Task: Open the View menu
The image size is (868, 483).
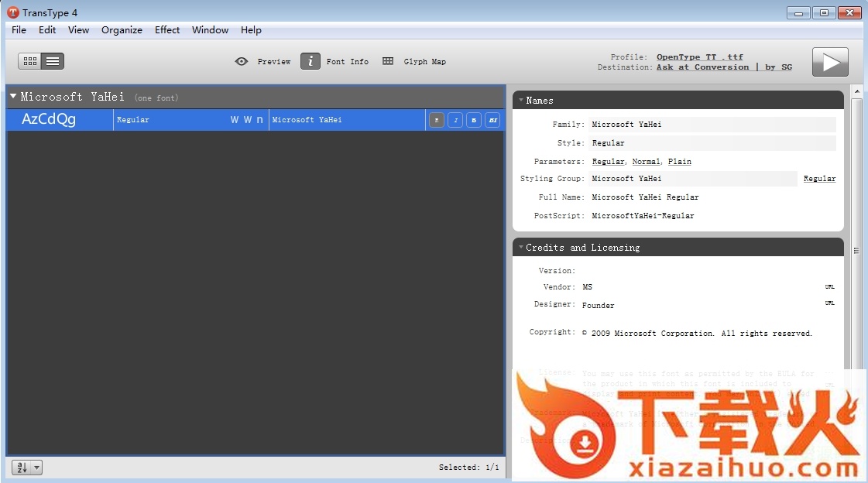Action: coord(79,30)
